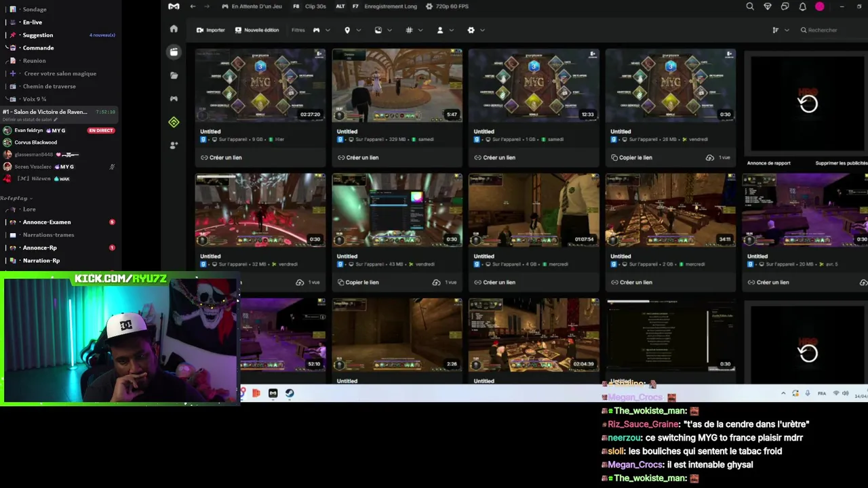Open the Suggestion channel in Discord

(x=38, y=35)
